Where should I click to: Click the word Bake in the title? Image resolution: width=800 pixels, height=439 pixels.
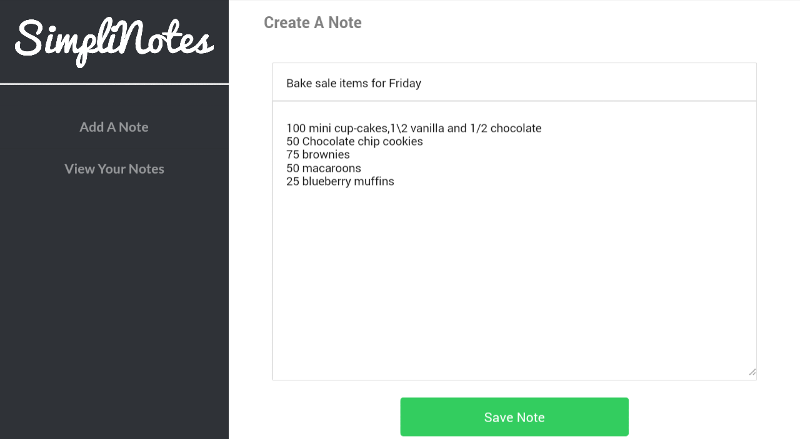[x=298, y=83]
